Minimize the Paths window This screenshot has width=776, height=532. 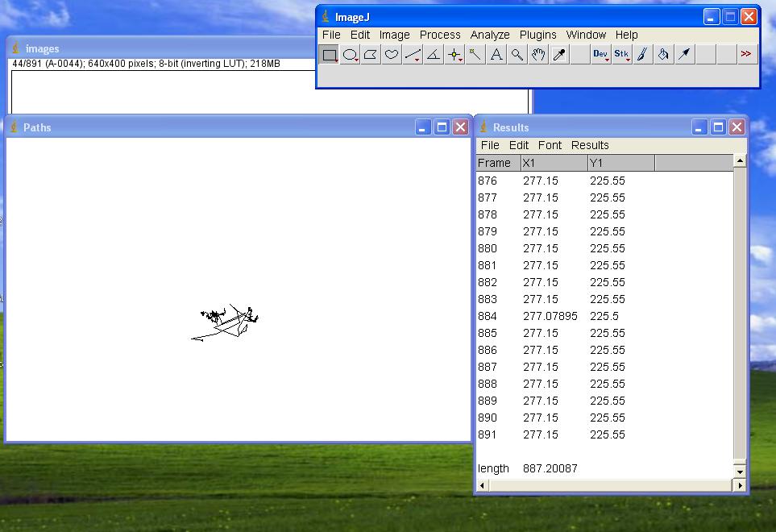coord(422,127)
